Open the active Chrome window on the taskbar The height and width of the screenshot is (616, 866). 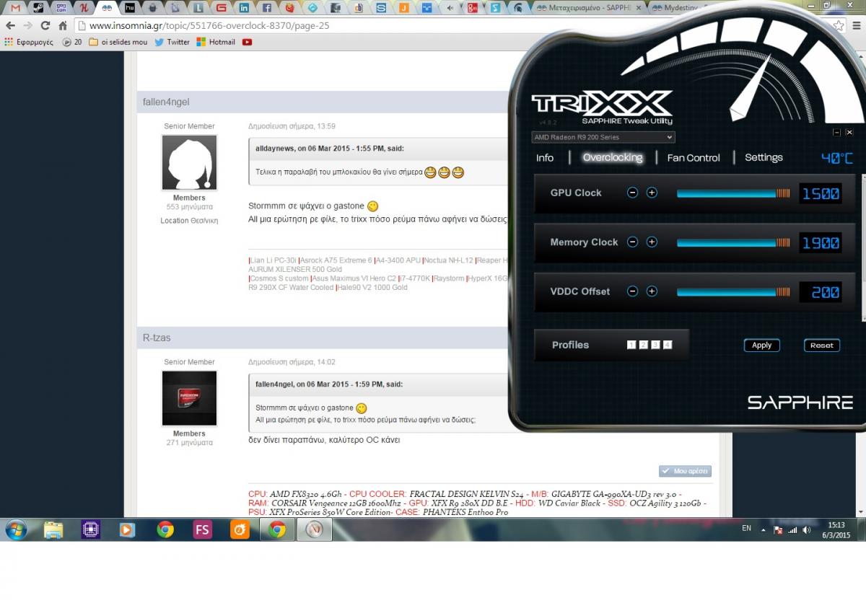(277, 530)
